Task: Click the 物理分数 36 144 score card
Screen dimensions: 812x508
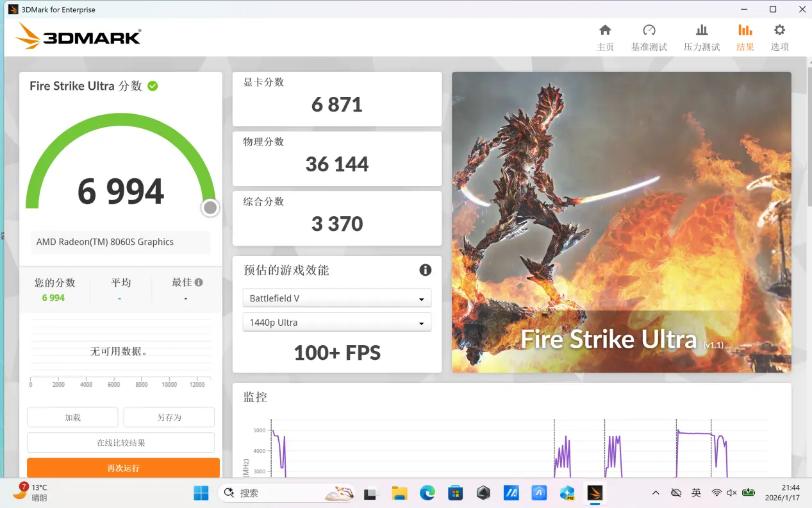Action: point(336,158)
